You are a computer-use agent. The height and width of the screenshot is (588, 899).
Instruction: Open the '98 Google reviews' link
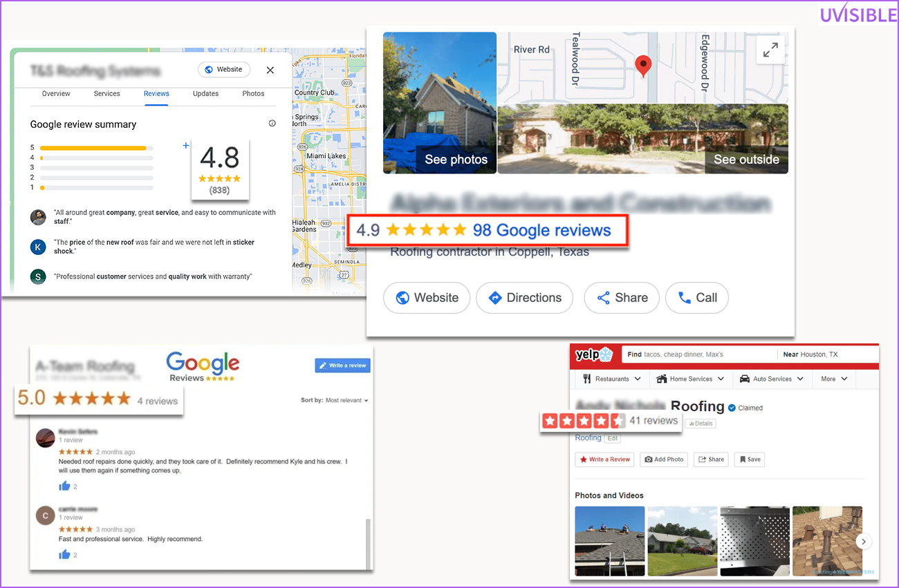pos(541,230)
